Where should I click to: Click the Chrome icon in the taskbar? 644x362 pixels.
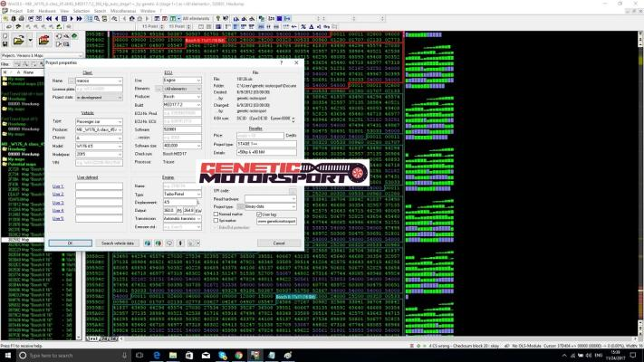[x=238, y=356]
